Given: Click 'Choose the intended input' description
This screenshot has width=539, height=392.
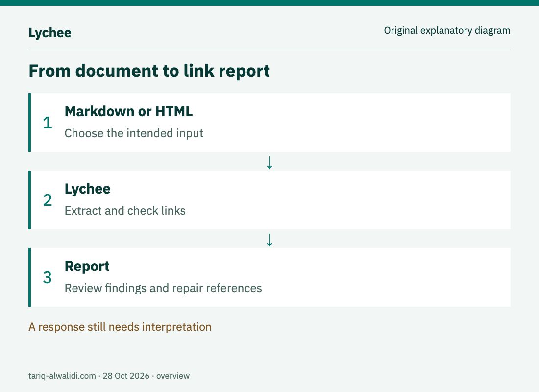Looking at the screenshot, I should [x=134, y=133].
